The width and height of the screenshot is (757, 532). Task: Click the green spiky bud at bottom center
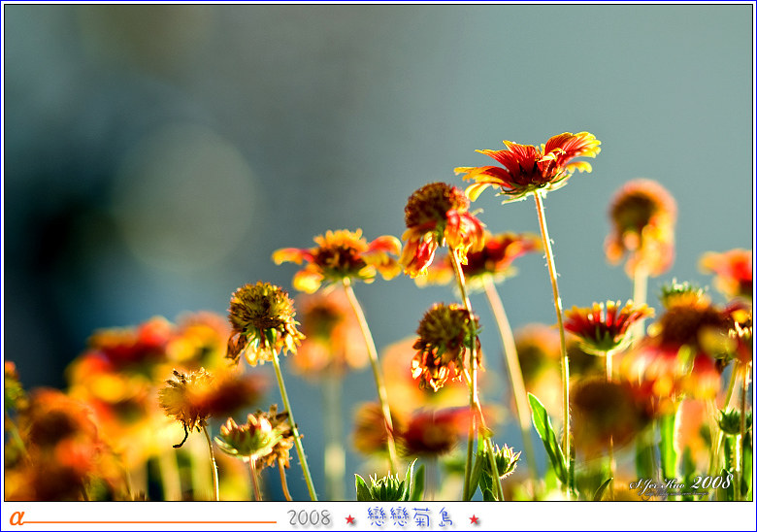click(384, 485)
